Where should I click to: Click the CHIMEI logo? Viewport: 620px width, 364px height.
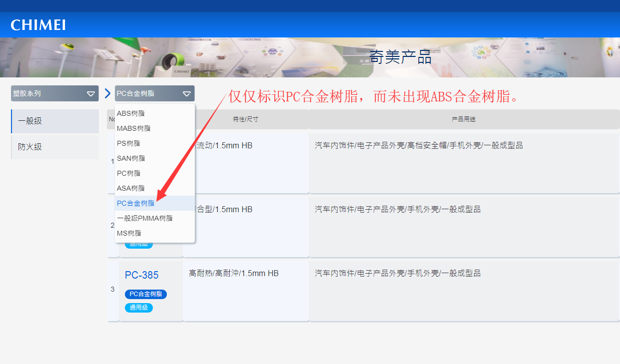38,25
